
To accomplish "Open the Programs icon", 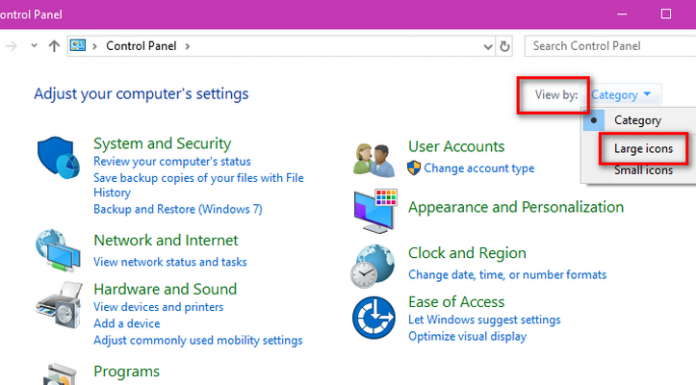I will (x=60, y=374).
